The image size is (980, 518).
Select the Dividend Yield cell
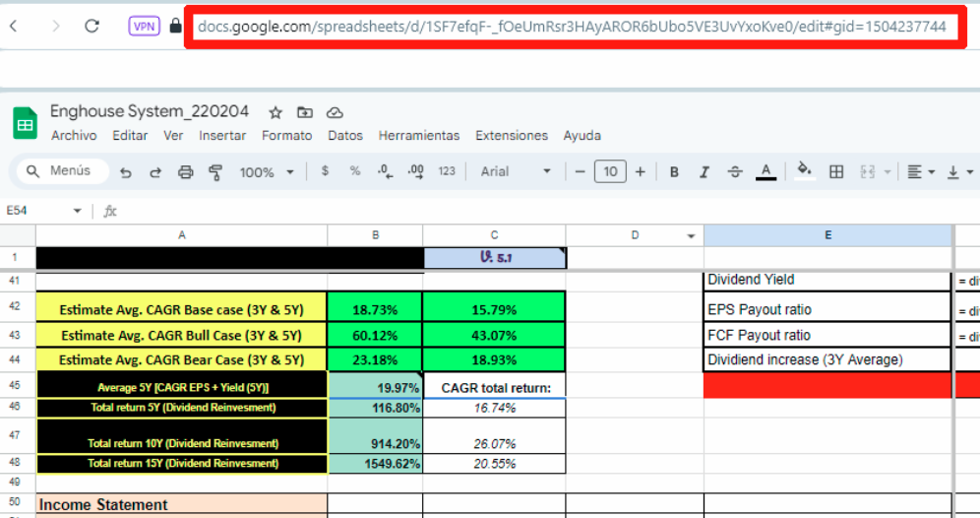coord(827,281)
